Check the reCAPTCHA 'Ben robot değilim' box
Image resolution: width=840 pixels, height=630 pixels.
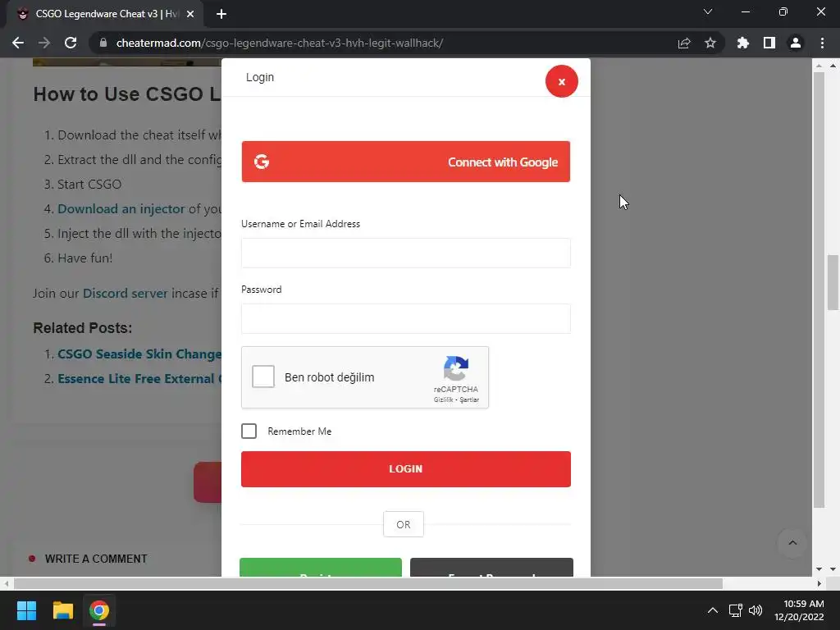pyautogui.click(x=263, y=377)
